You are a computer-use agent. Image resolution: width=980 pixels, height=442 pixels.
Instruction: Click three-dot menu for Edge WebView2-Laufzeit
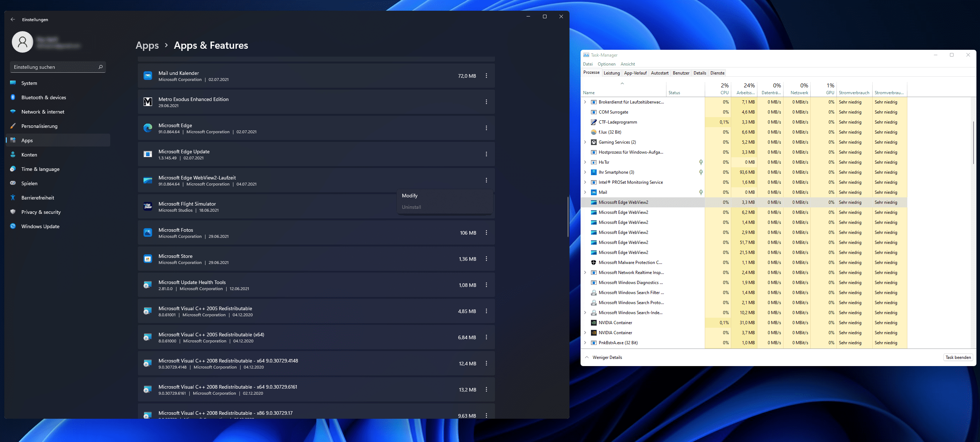pos(486,181)
